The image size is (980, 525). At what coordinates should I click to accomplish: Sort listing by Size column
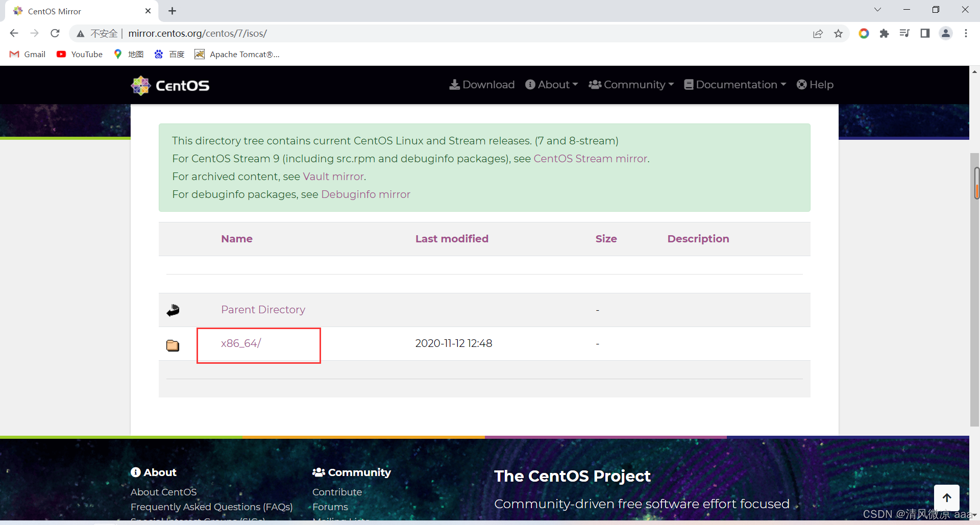(x=606, y=239)
